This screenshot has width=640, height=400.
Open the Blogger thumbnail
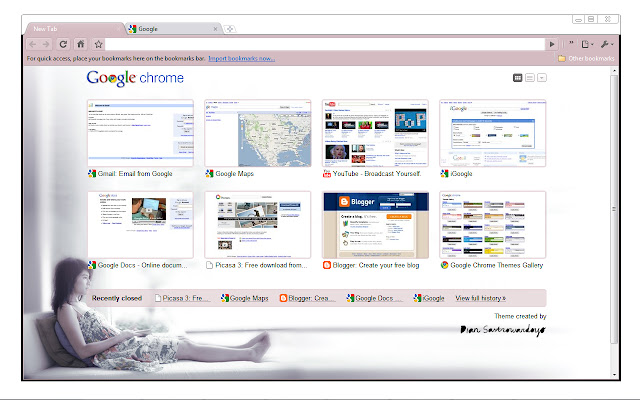coord(375,224)
